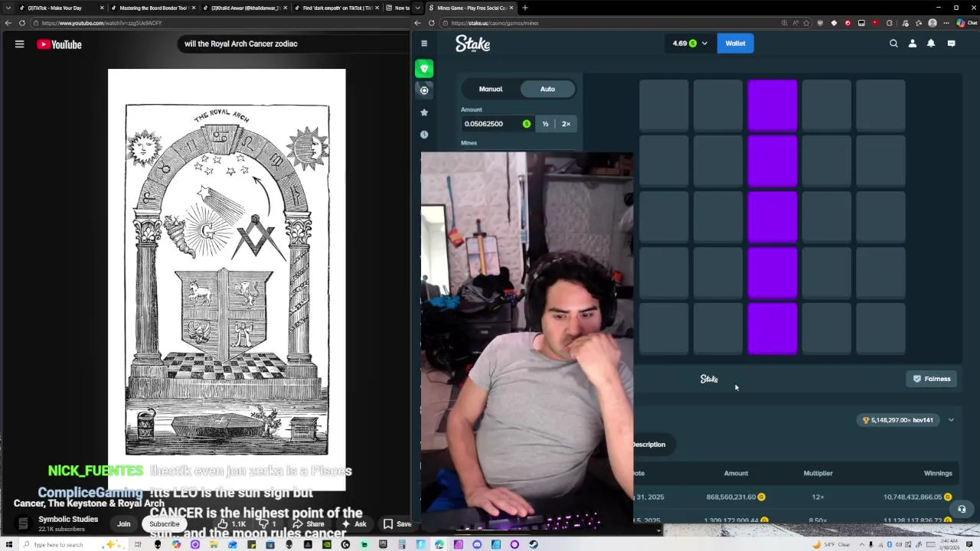Open the Fairness button
The height and width of the screenshot is (551, 980).
(x=932, y=379)
